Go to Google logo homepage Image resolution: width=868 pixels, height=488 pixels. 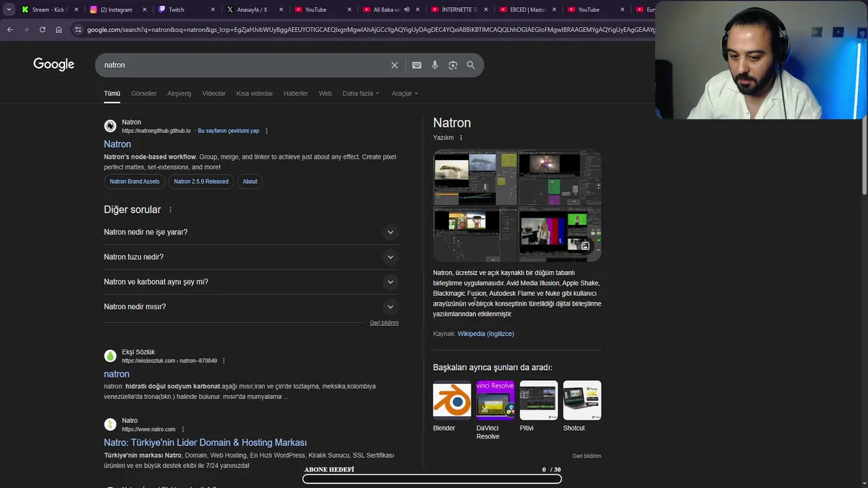point(54,64)
